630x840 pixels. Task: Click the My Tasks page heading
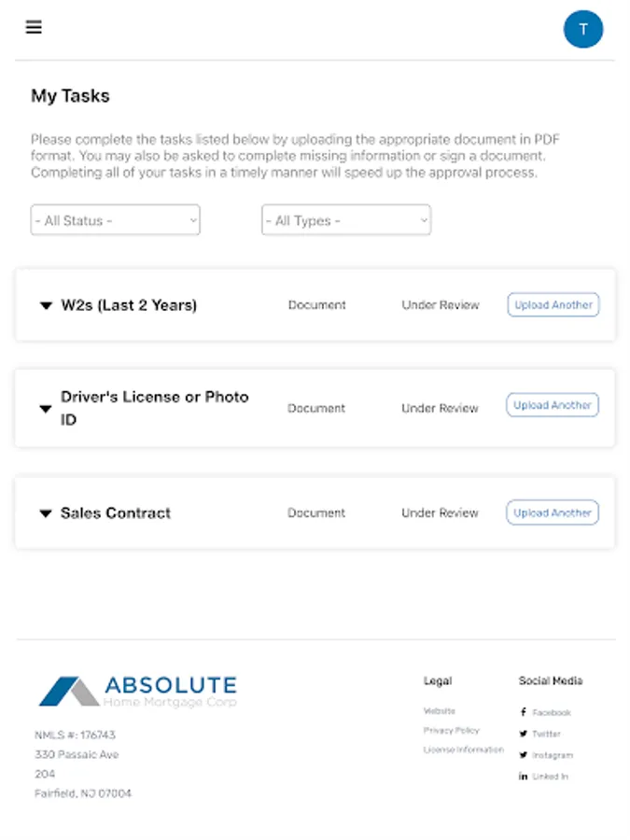[x=71, y=95]
